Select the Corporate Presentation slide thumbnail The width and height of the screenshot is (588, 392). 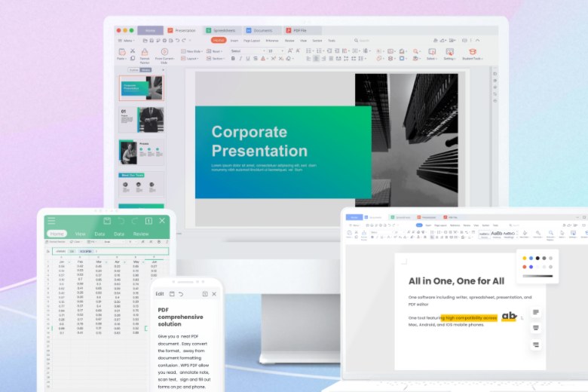click(142, 88)
